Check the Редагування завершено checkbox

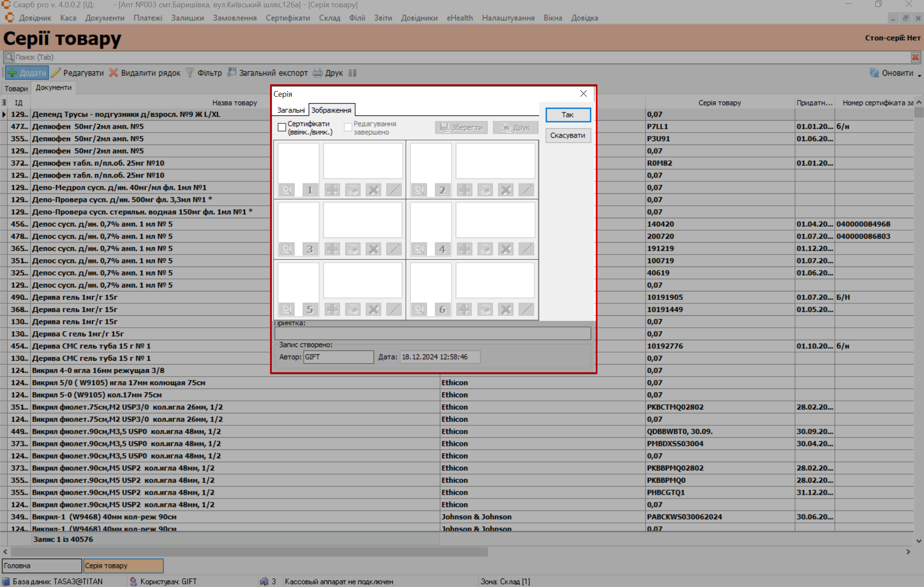pos(348,127)
